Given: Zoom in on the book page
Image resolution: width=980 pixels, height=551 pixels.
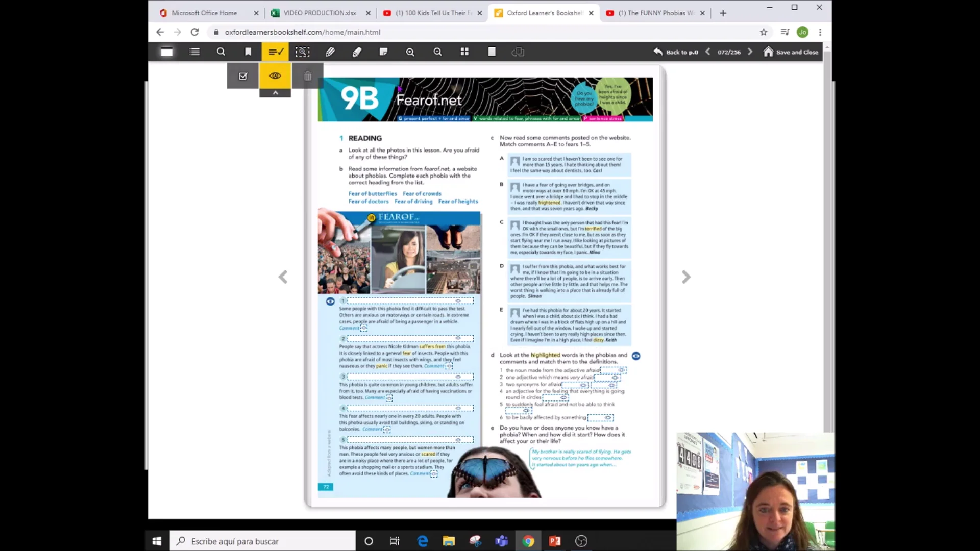Looking at the screenshot, I should pos(410,52).
